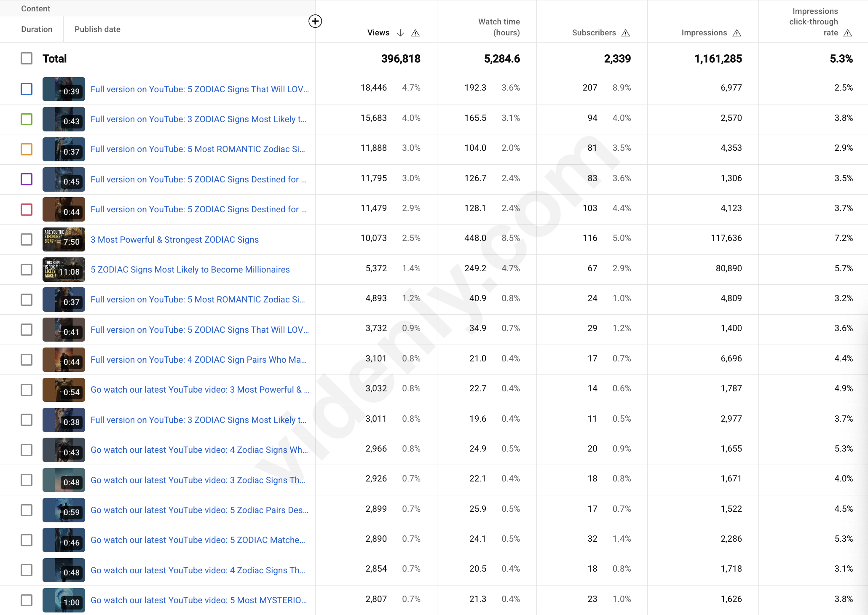Open 3 Most Powerful & Strongest ZODIAC Signs
This screenshot has height=615, width=868.
[174, 239]
